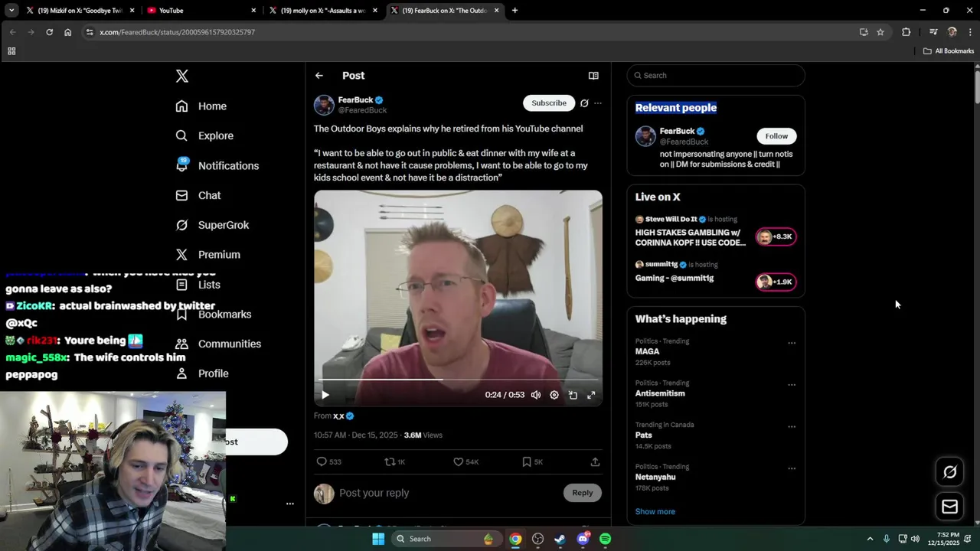Viewport: 980px width, 551px height.
Task: Open video settings gear
Action: point(554,395)
